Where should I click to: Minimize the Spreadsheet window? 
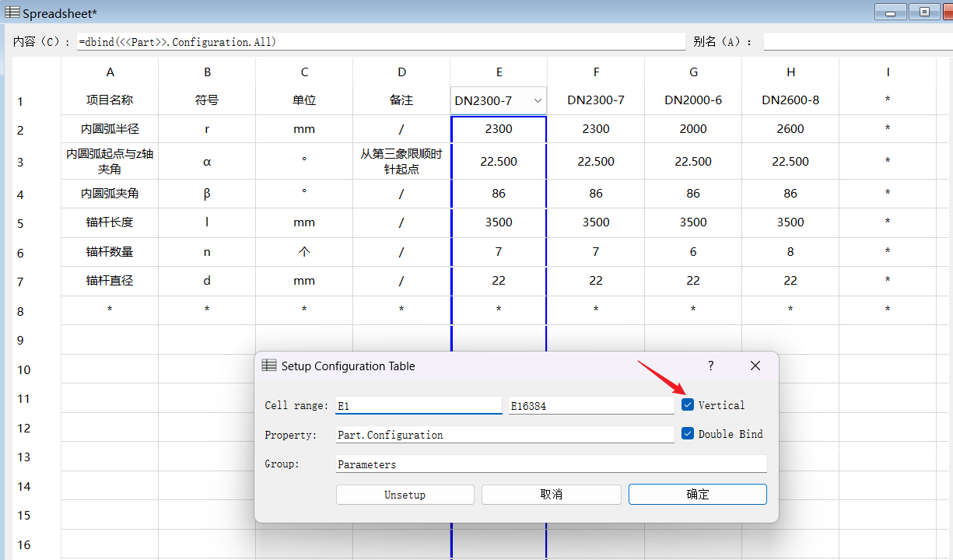click(890, 12)
